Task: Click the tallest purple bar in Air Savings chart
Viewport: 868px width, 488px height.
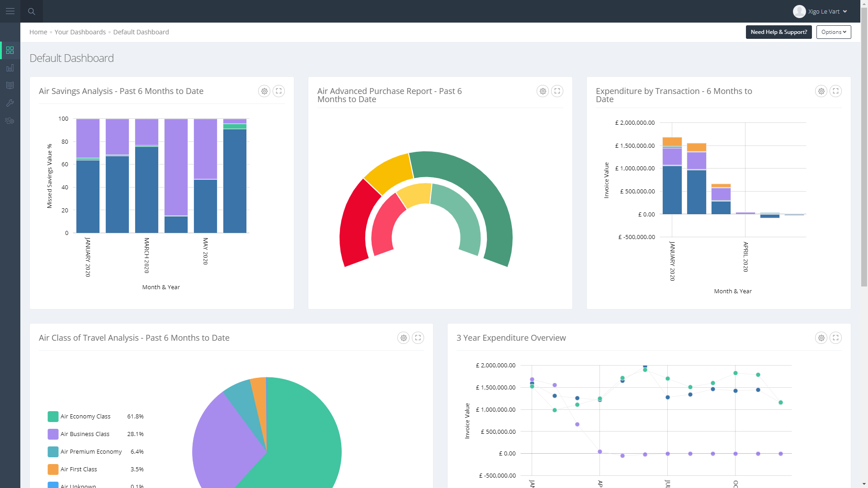Action: 176,167
